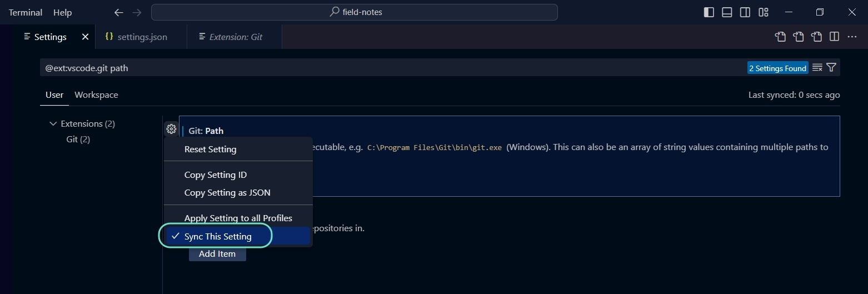The width and height of the screenshot is (868, 294).
Task: Toggle the bottom Panel layout icon
Action: (727, 12)
